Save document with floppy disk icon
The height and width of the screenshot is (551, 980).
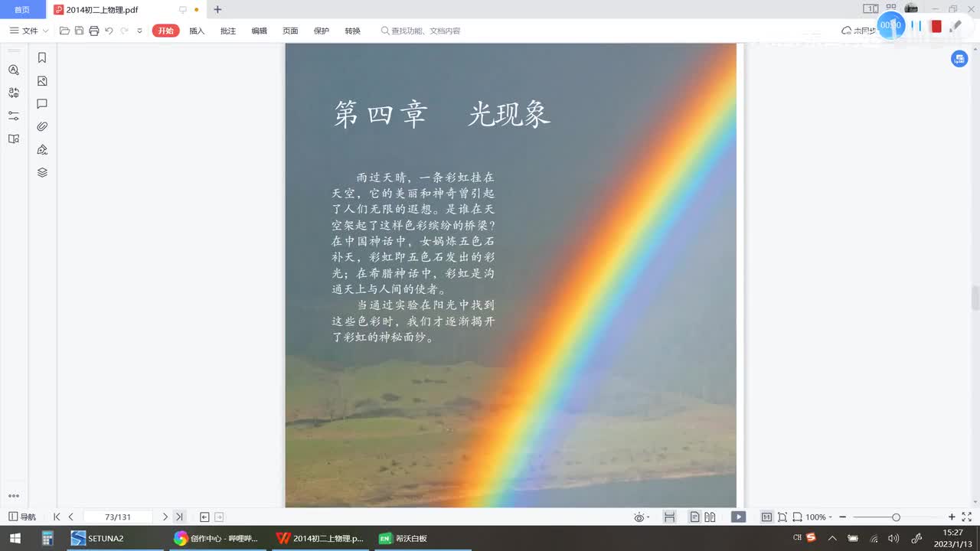[79, 31]
